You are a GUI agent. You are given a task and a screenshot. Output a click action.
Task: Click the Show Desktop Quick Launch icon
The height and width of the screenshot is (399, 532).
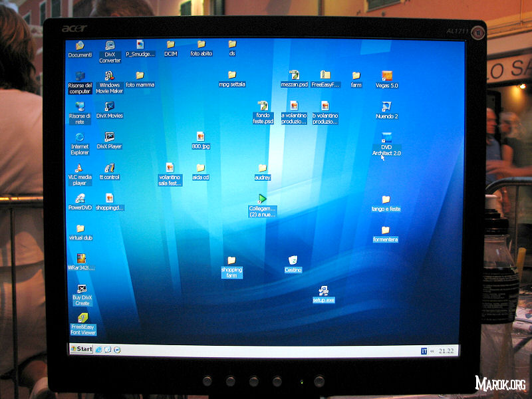[x=108, y=350]
